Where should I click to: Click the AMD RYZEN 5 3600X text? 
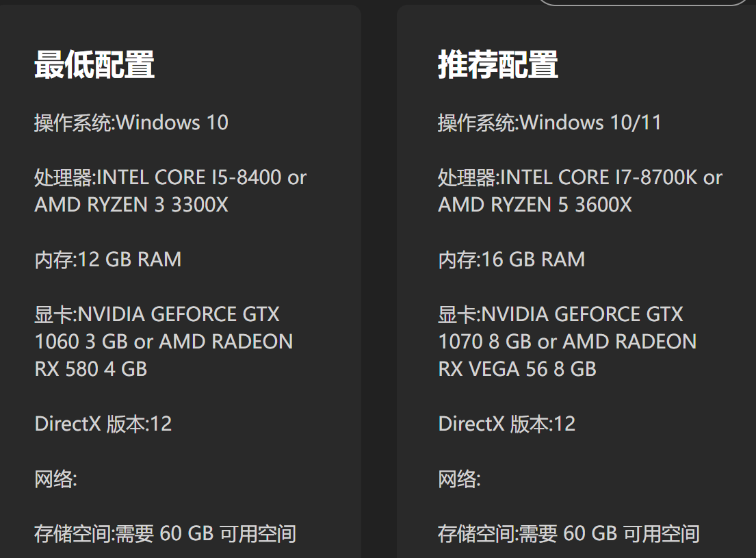click(535, 205)
